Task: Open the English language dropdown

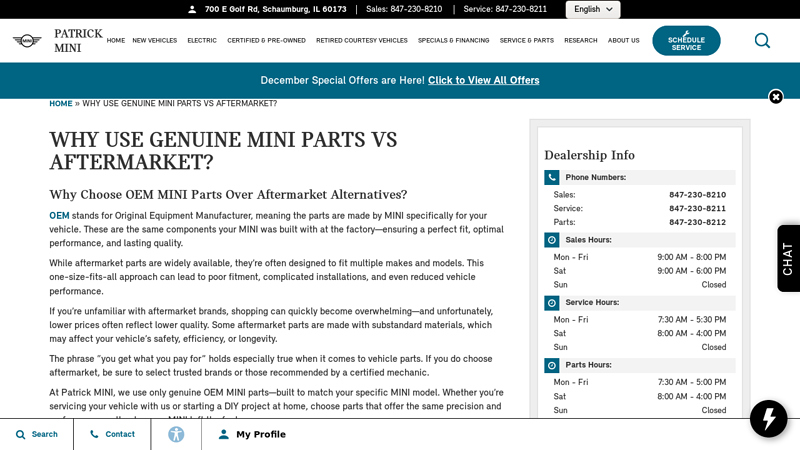Action: click(593, 9)
